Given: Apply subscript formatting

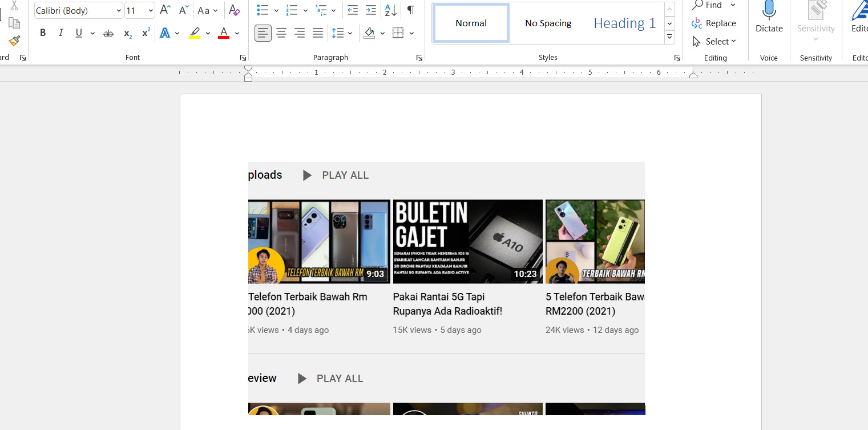Looking at the screenshot, I should [128, 33].
